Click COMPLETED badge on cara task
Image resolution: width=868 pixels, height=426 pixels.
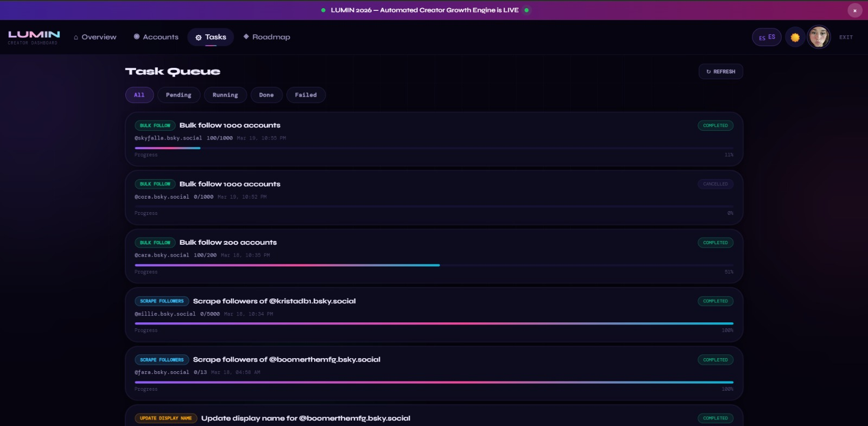point(716,243)
